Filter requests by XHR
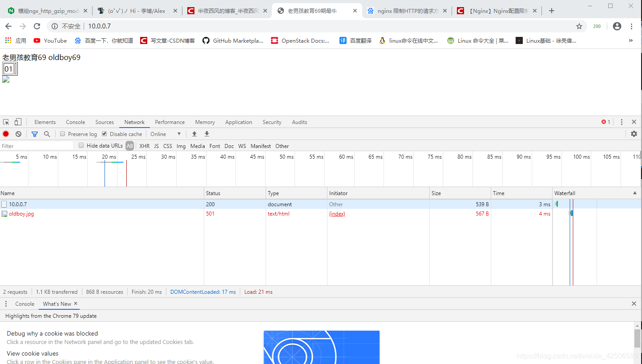This screenshot has width=642, height=364. [144, 146]
